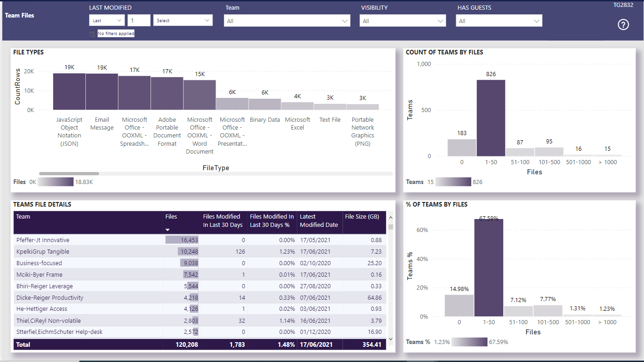Open the help question mark icon

point(623,25)
